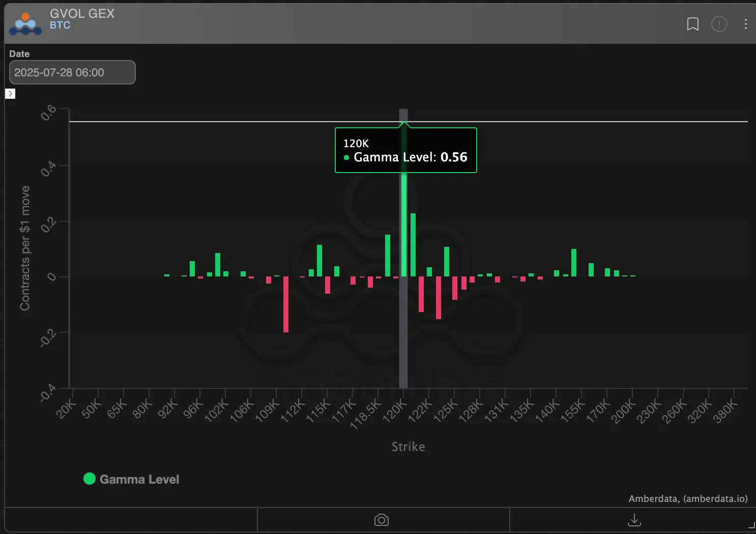The height and width of the screenshot is (534, 756).
Task: Click the GVOL GEX title
Action: click(82, 14)
